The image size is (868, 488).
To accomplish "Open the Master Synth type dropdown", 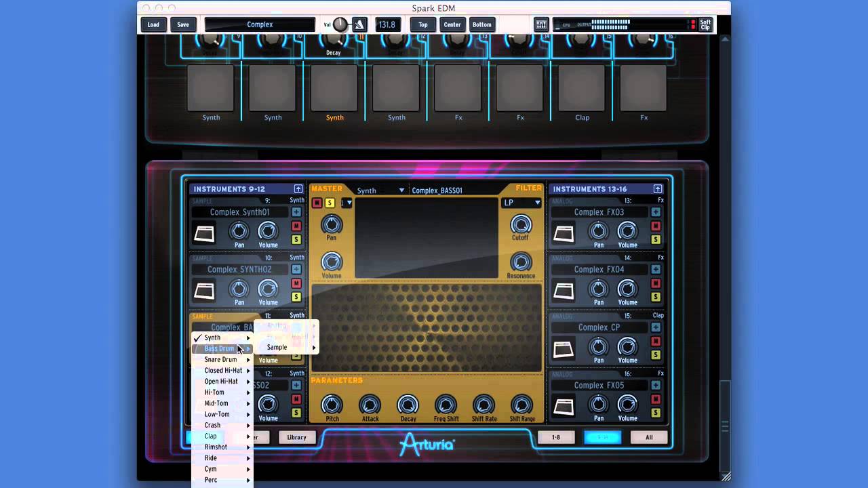I will coord(380,190).
